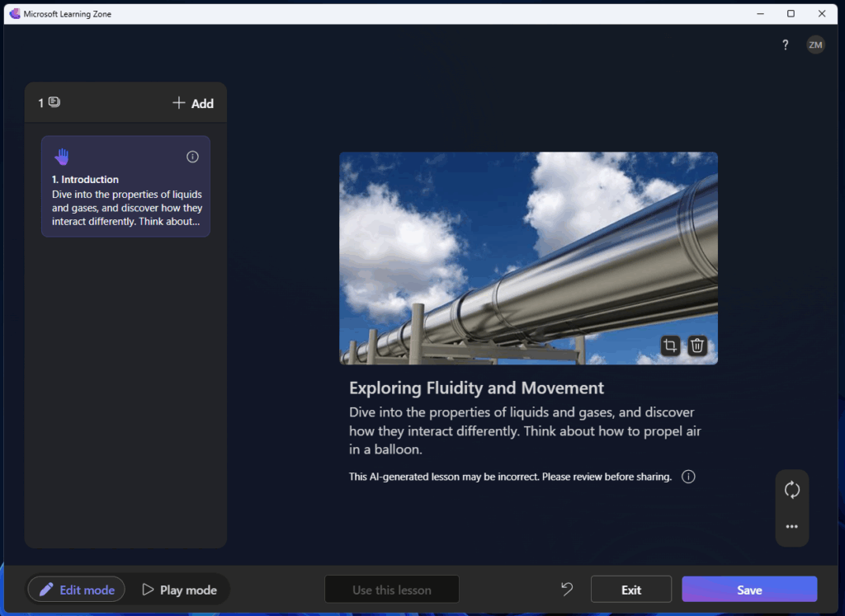This screenshot has height=616, width=845.
Task: Open the AI-generated lesson info icon
Action: 688,477
